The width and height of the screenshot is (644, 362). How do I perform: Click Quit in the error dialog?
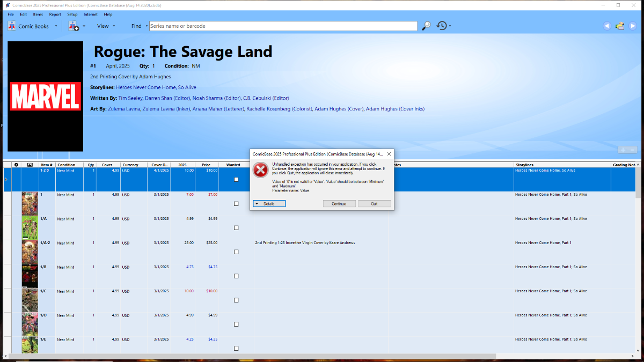click(375, 204)
